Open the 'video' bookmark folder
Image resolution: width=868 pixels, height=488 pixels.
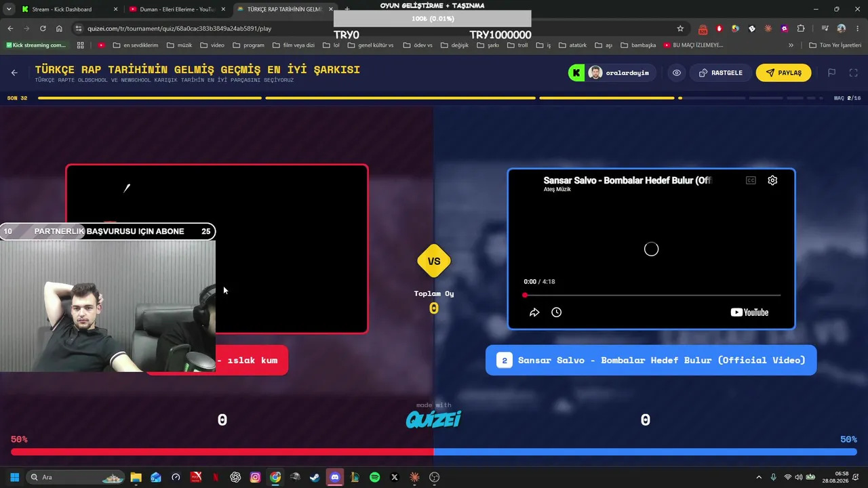click(x=212, y=45)
